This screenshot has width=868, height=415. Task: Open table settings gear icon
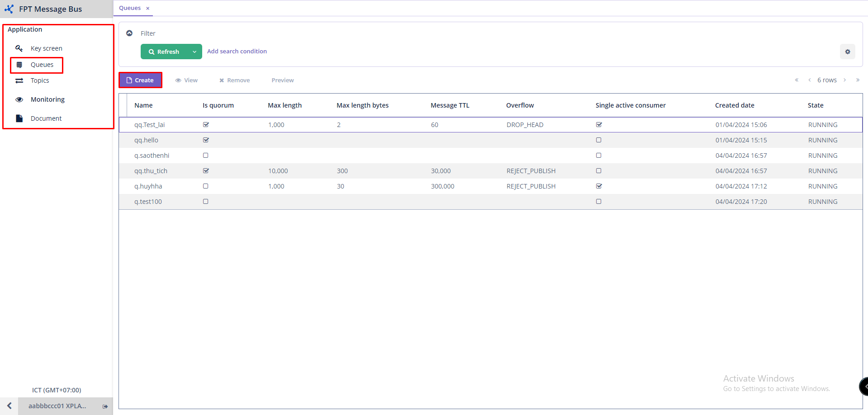point(847,52)
